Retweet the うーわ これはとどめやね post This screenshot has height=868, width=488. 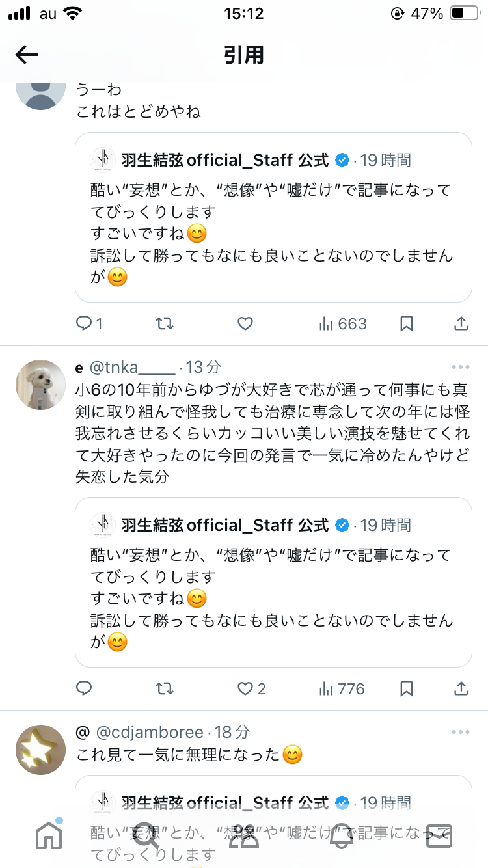(x=165, y=323)
